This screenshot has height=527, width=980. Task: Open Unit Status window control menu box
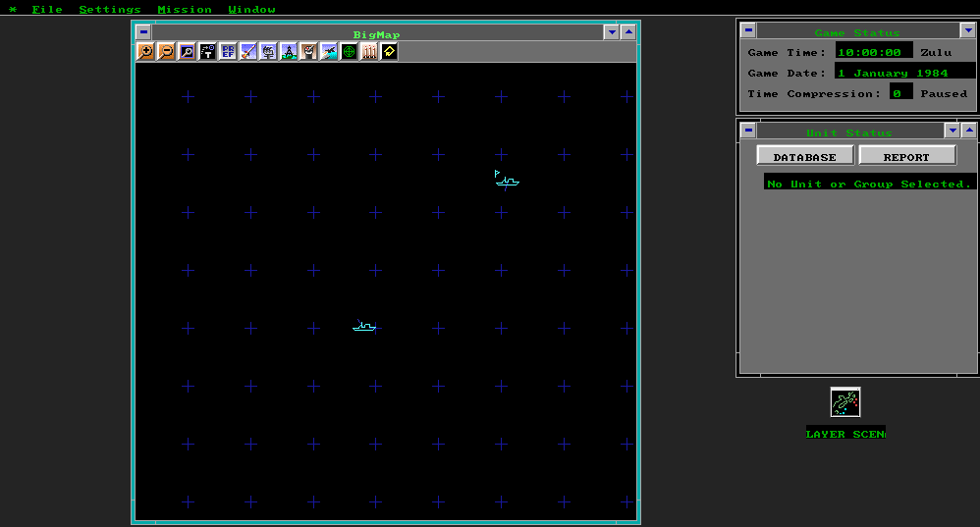[x=748, y=130]
